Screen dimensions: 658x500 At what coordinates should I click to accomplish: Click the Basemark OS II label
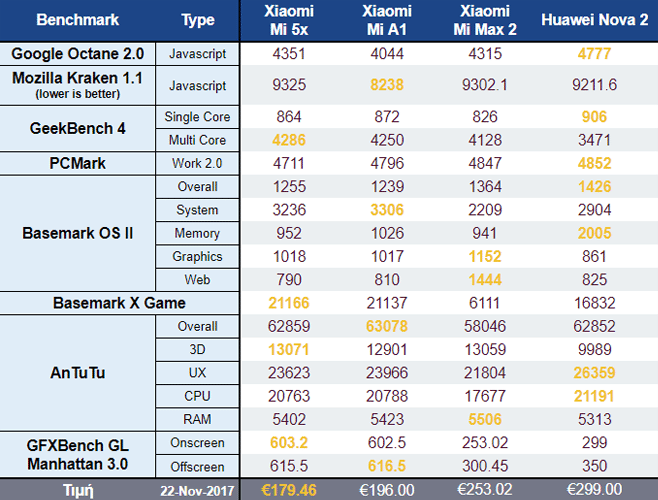point(78,233)
